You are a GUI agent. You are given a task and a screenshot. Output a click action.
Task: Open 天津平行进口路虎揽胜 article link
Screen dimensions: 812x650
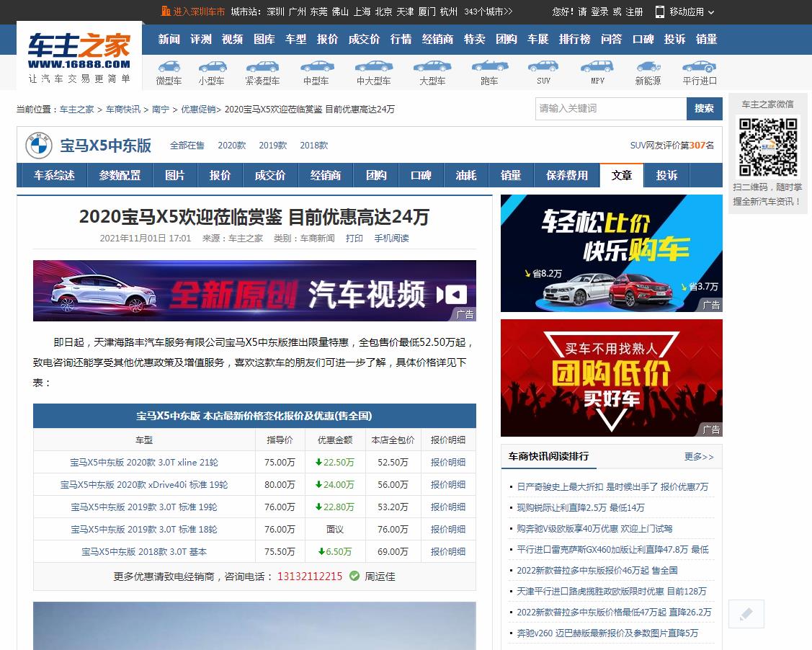click(x=612, y=592)
